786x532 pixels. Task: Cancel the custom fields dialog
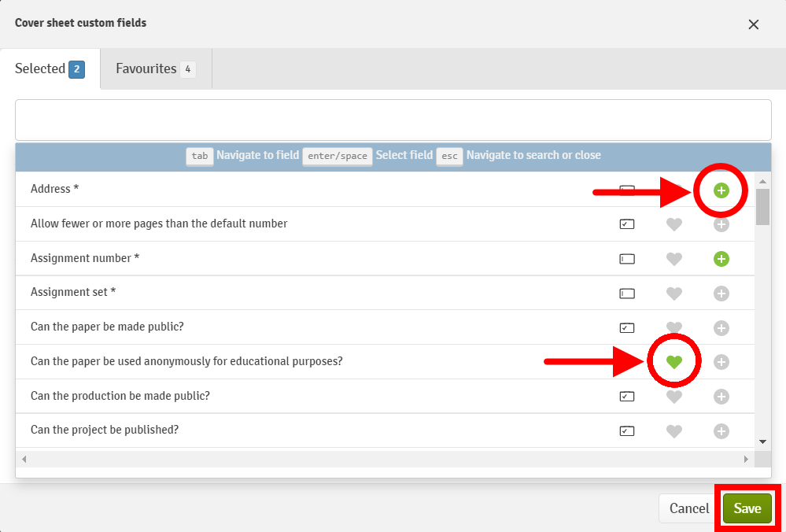[x=688, y=508]
